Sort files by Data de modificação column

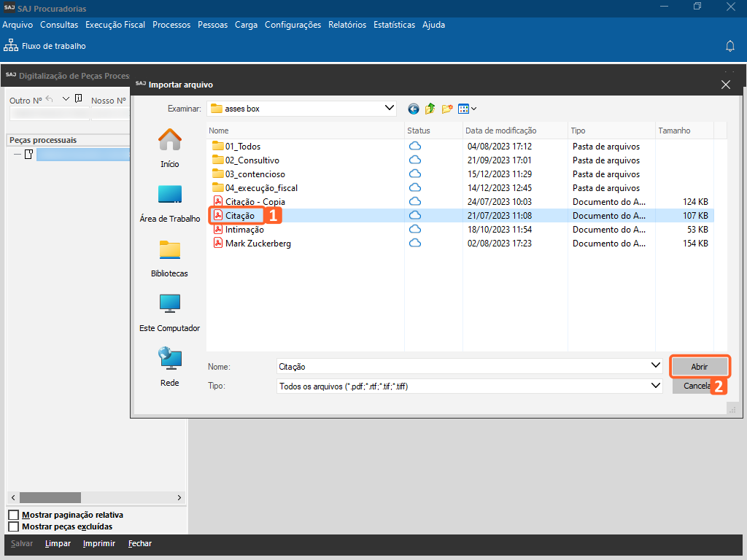pos(502,131)
